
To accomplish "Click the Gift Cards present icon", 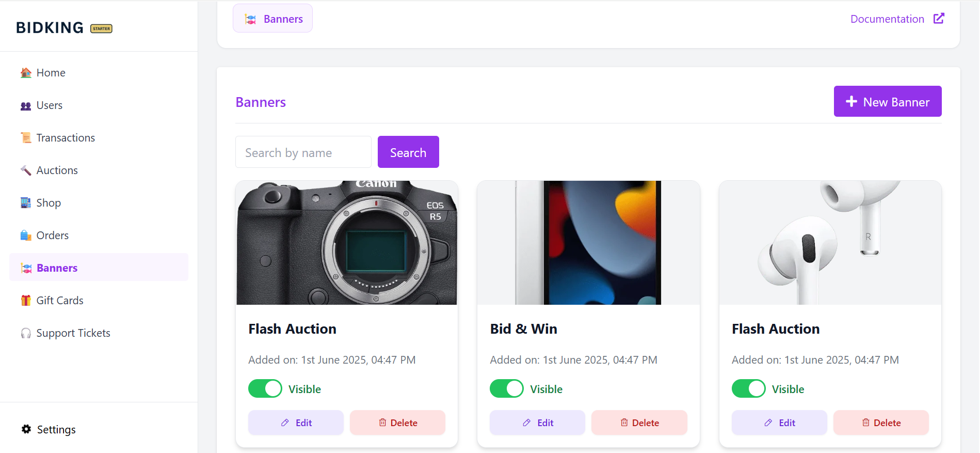I will 26,301.
